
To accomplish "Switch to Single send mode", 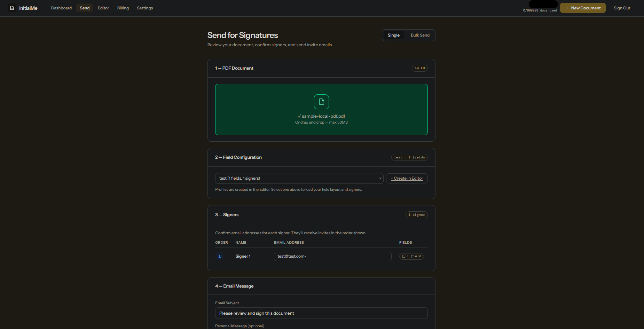I will [394, 35].
